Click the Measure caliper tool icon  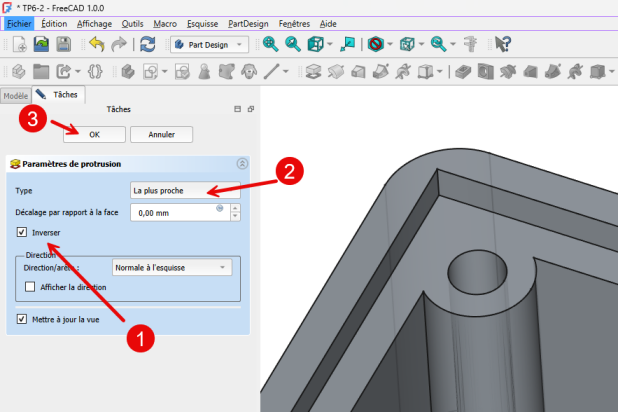[470, 44]
